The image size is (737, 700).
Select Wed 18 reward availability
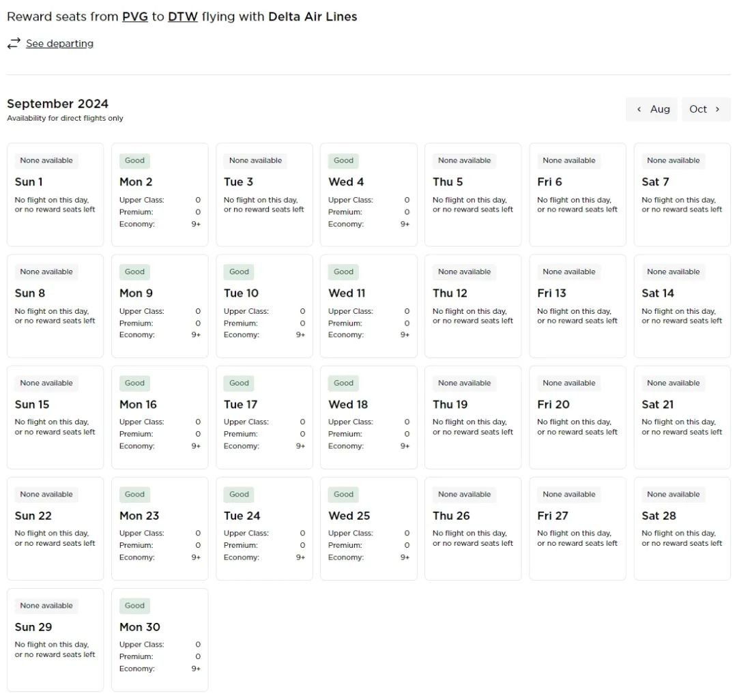(x=369, y=417)
